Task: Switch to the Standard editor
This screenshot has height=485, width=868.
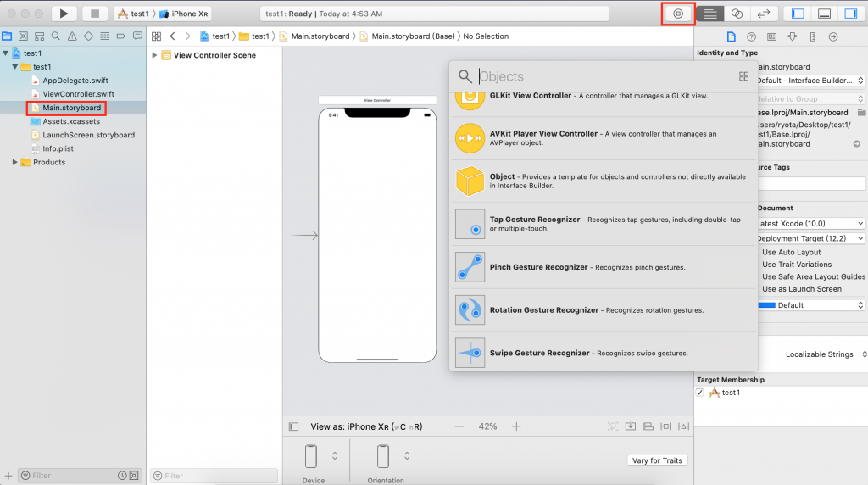Action: click(x=710, y=14)
